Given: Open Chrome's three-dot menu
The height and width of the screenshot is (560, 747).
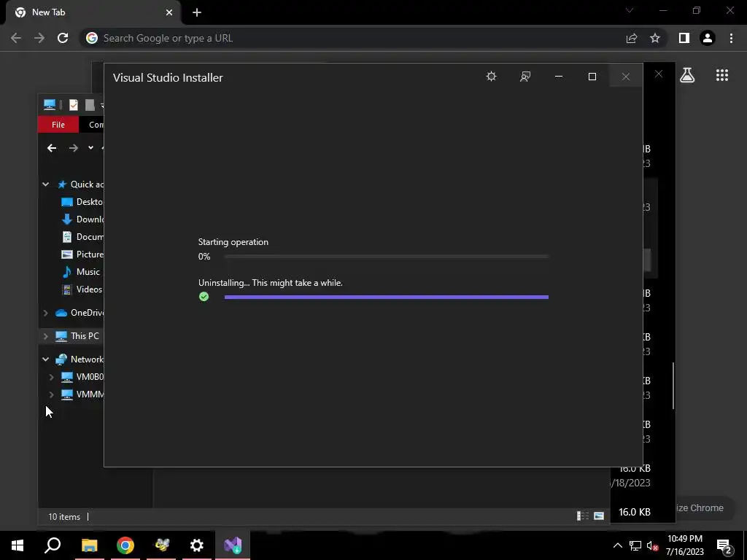Looking at the screenshot, I should (731, 38).
